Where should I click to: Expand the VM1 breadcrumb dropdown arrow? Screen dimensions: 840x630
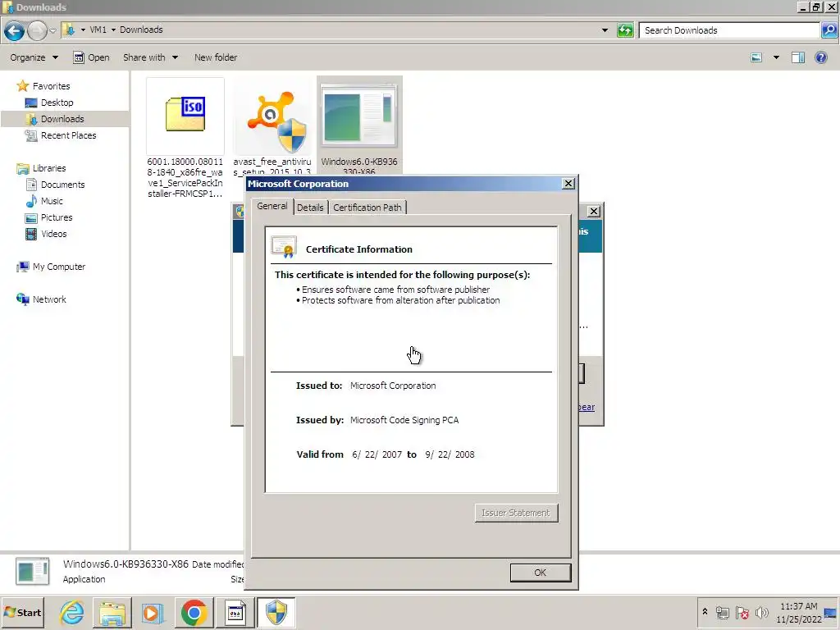pyautogui.click(x=113, y=30)
